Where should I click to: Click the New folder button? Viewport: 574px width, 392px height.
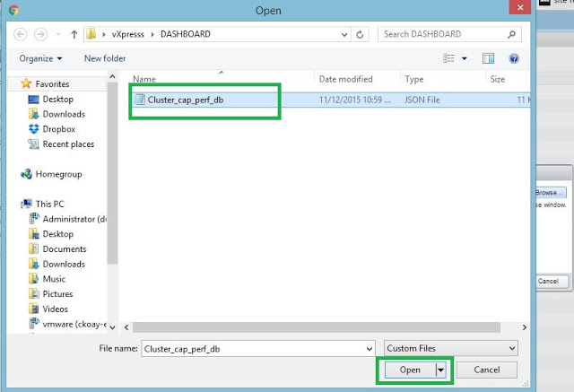point(105,58)
